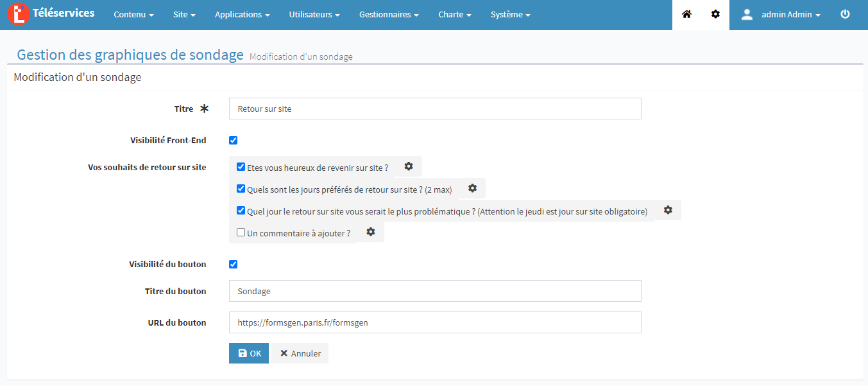Save the survey with OK button
Image resolution: width=868 pixels, height=386 pixels.
click(249, 353)
